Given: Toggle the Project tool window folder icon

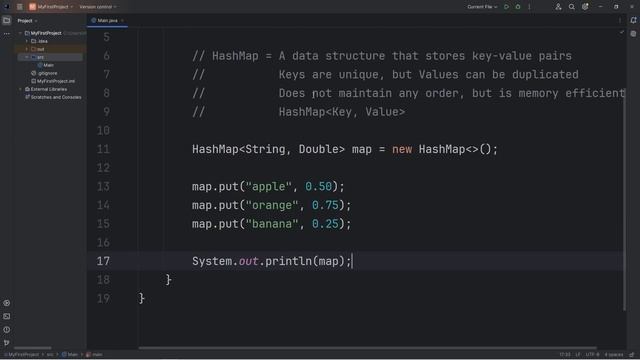Looking at the screenshot, I should [x=7, y=20].
